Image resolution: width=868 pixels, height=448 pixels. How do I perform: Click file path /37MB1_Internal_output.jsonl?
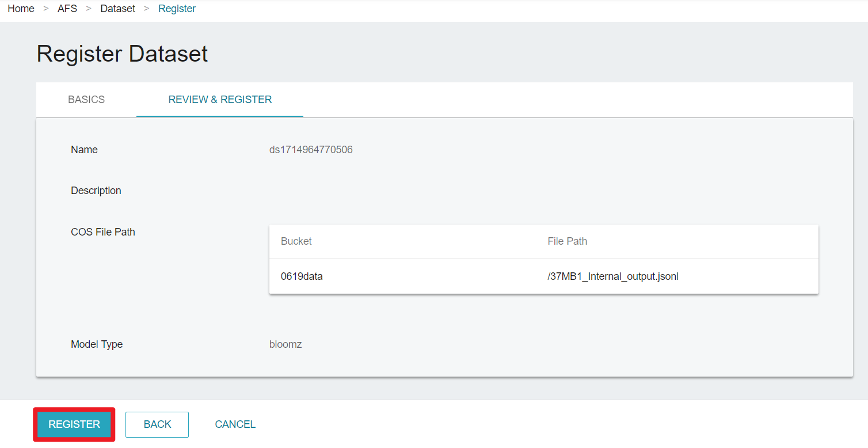[x=613, y=276]
